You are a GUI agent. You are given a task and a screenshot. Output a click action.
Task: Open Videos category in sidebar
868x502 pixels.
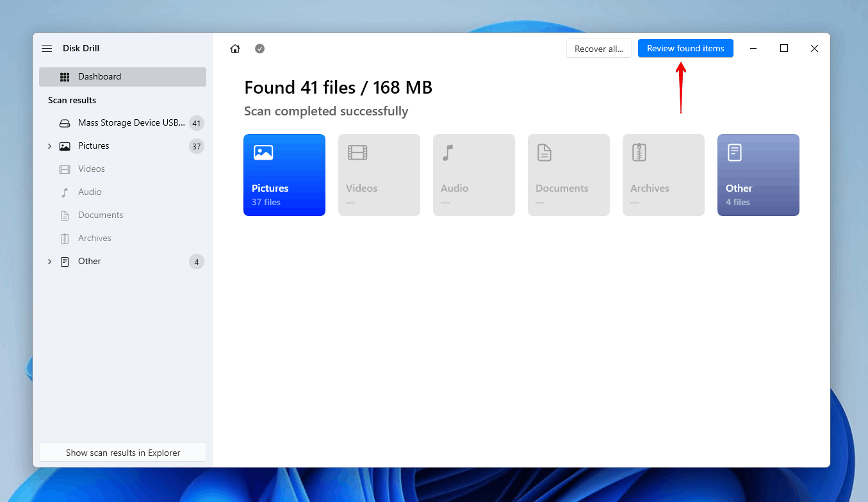point(122,169)
